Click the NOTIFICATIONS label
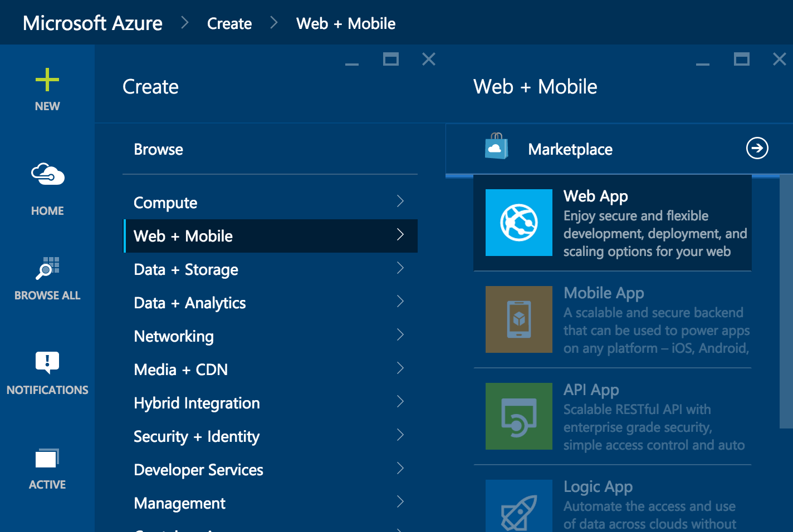This screenshot has width=793, height=532. click(x=47, y=390)
